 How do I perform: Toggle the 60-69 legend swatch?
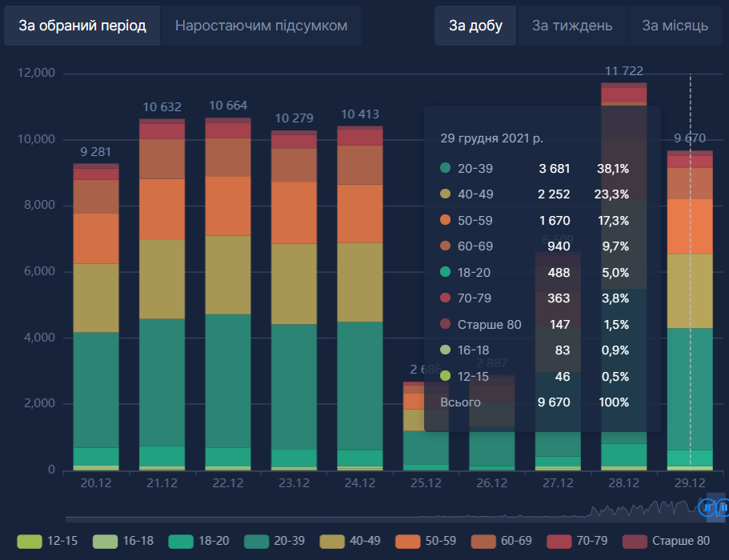click(x=484, y=541)
